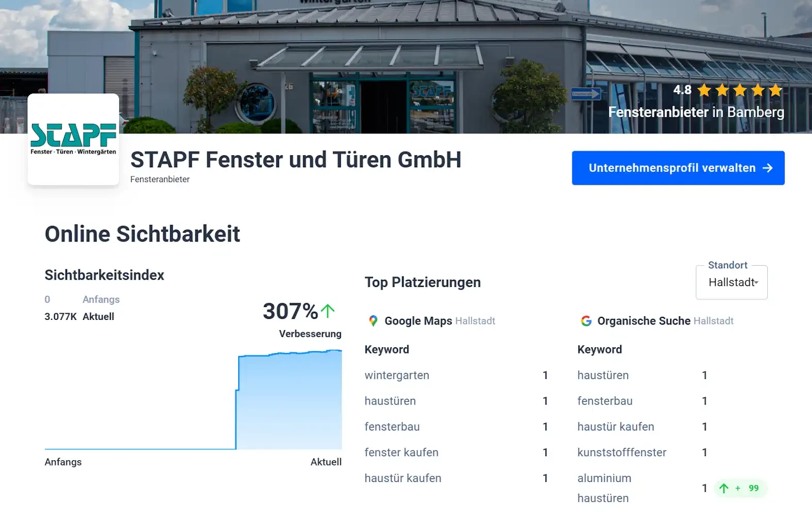Viewport: 812px width, 516px height.
Task: Open Unternehmensprofil verwalten button
Action: [x=678, y=168]
